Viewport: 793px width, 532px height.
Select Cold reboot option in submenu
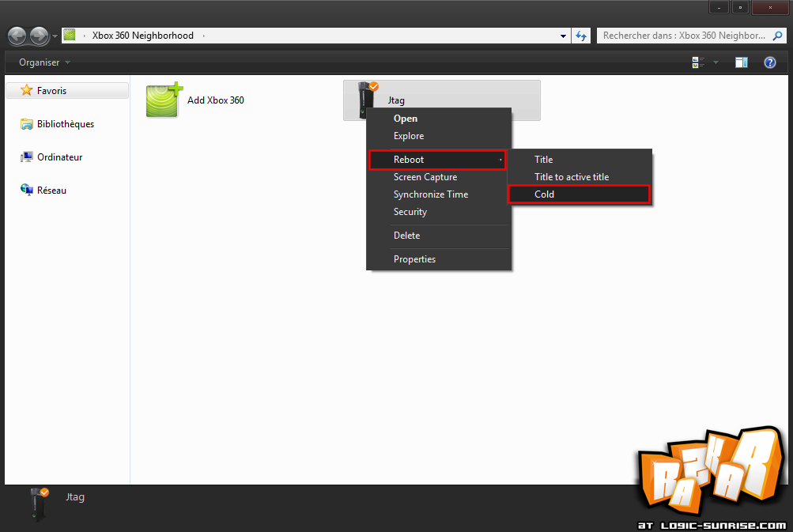tap(579, 194)
